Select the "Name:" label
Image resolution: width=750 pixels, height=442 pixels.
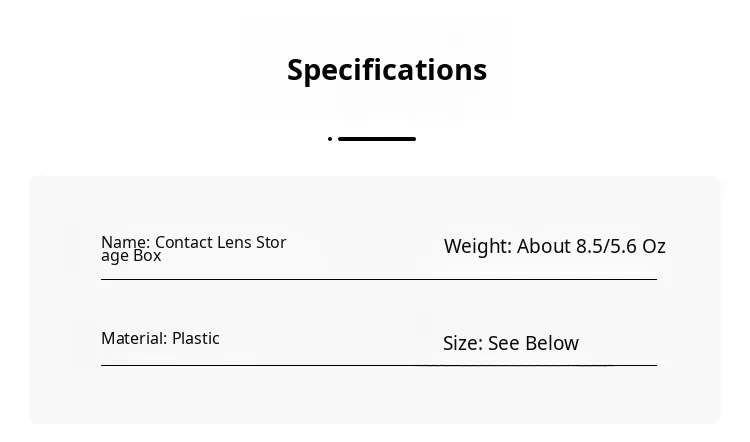click(x=126, y=242)
